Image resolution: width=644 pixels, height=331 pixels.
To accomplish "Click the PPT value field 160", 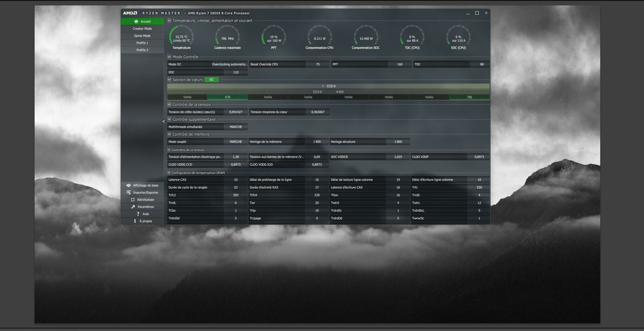I will (400, 64).
